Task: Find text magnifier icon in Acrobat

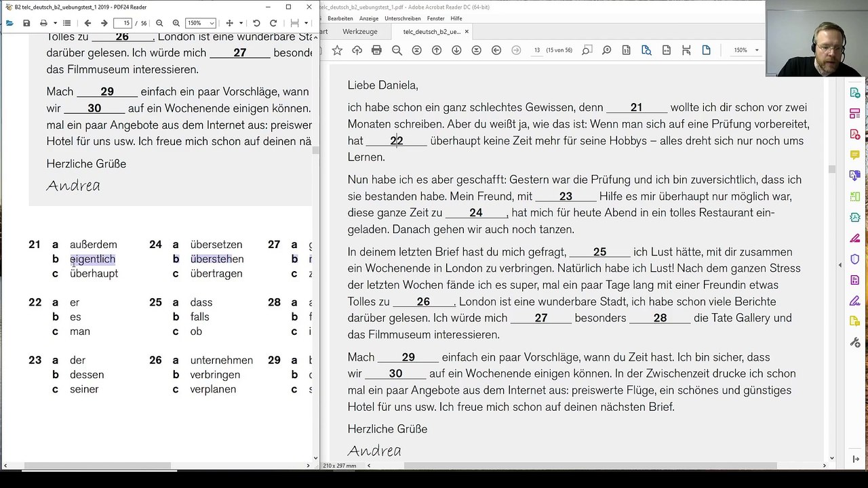Action: (397, 50)
